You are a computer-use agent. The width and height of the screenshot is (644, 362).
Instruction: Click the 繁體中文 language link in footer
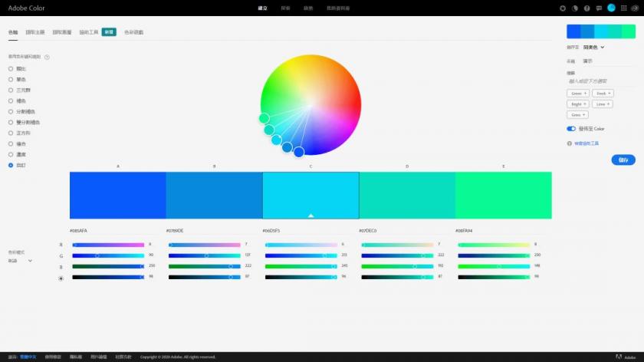point(29,357)
